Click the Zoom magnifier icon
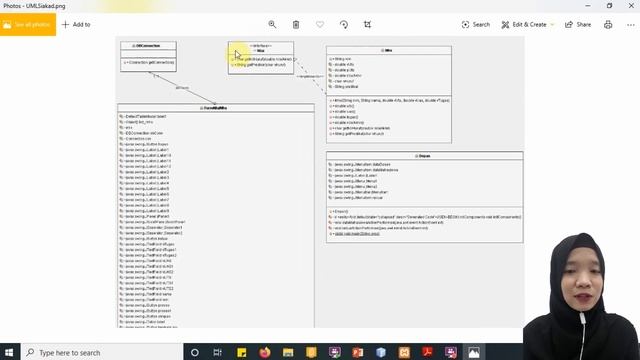Viewport: 640px width, 360px height. click(272, 24)
